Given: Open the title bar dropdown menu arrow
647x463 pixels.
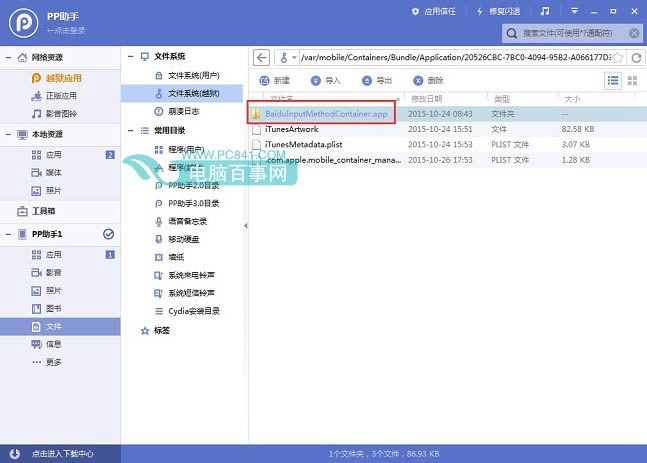Looking at the screenshot, I should click(574, 11).
